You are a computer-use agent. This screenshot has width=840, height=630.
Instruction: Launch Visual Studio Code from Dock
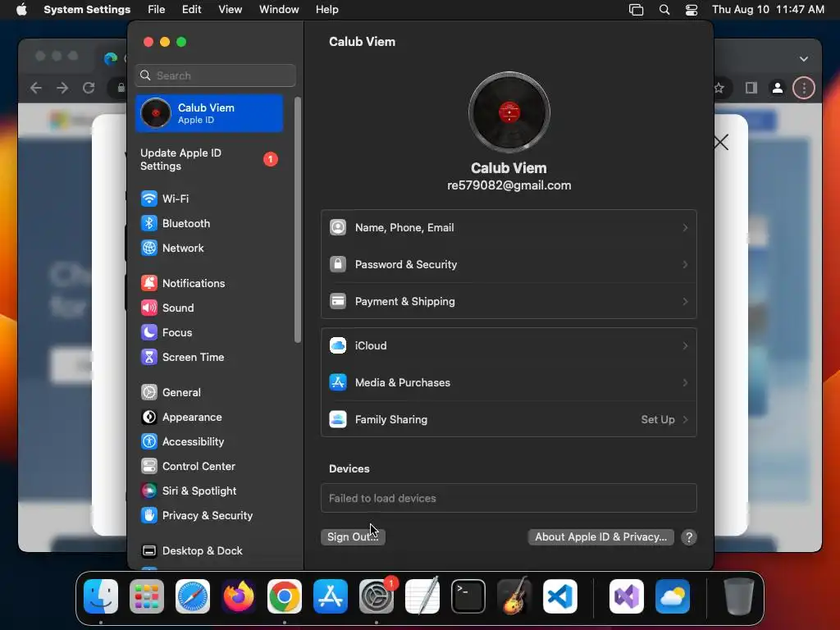[559, 596]
